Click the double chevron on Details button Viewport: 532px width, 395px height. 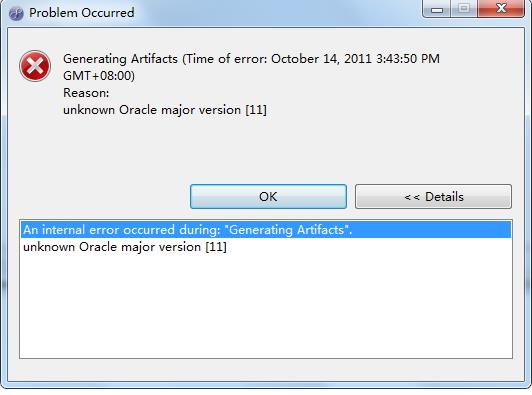(x=412, y=197)
